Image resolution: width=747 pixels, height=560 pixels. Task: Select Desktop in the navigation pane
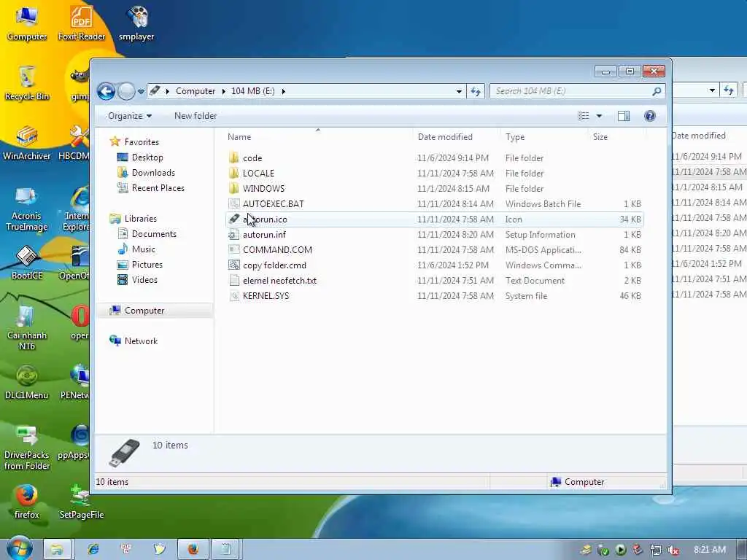(x=147, y=157)
